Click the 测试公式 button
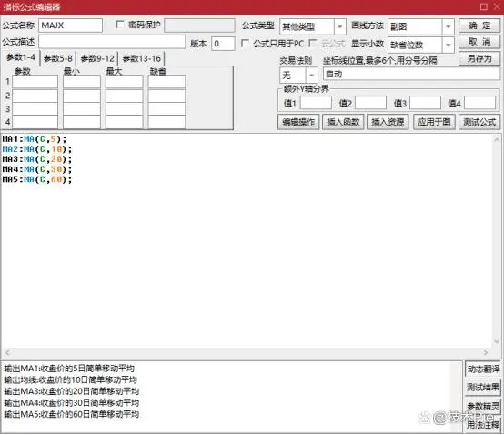 (479, 122)
